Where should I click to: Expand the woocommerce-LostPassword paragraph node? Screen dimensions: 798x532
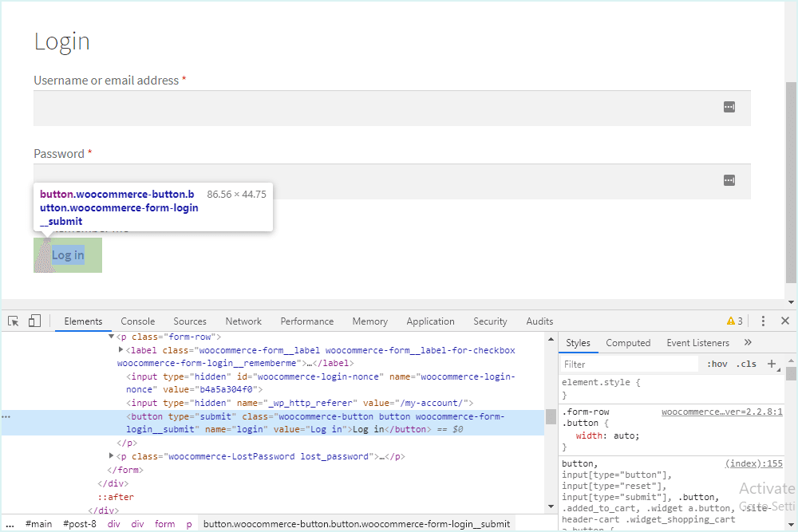coord(112,456)
